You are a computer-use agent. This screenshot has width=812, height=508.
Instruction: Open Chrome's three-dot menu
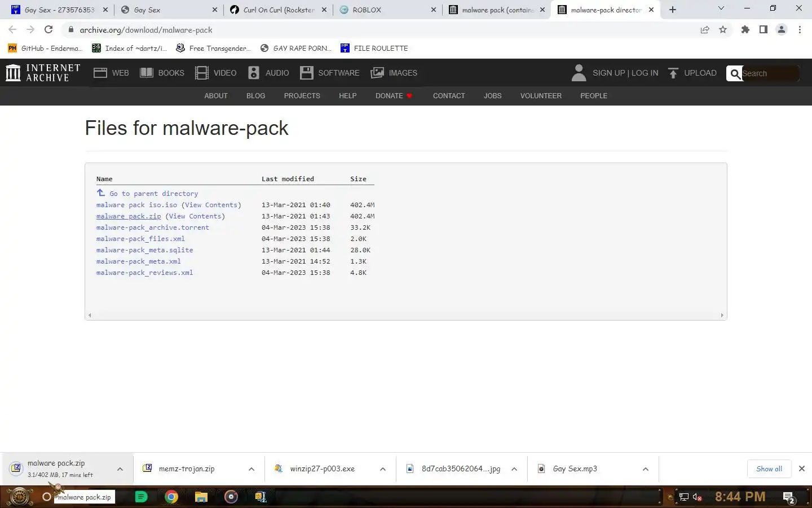pos(800,29)
